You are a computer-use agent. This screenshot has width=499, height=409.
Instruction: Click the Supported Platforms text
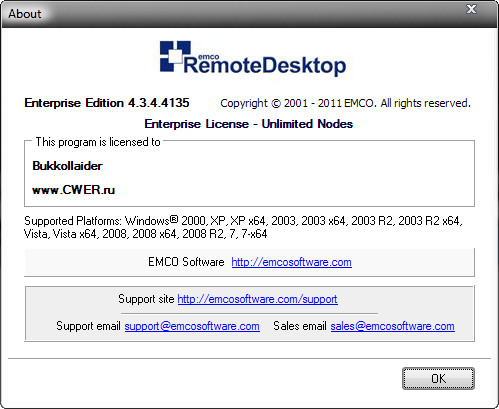click(x=243, y=227)
